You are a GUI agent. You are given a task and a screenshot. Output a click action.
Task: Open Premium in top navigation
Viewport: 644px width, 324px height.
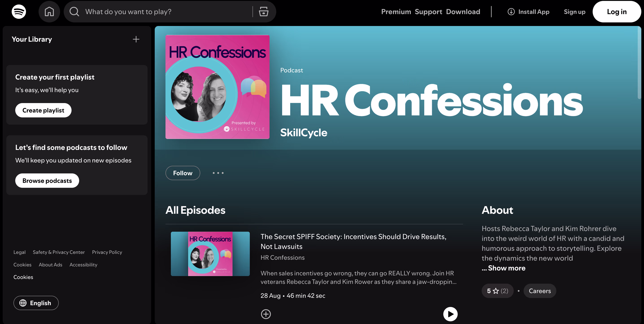(x=396, y=11)
